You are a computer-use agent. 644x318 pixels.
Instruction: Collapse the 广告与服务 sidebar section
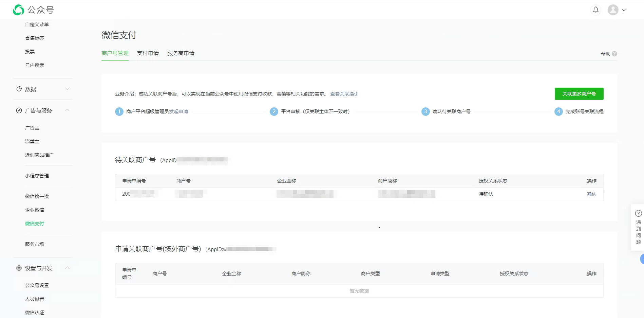click(67, 110)
